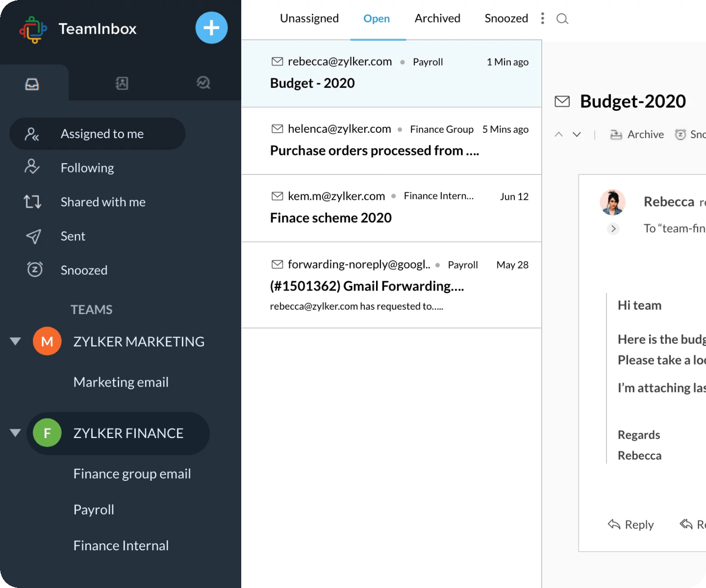This screenshot has width=706, height=588.
Task: Go to next email with down arrow
Action: (x=577, y=134)
